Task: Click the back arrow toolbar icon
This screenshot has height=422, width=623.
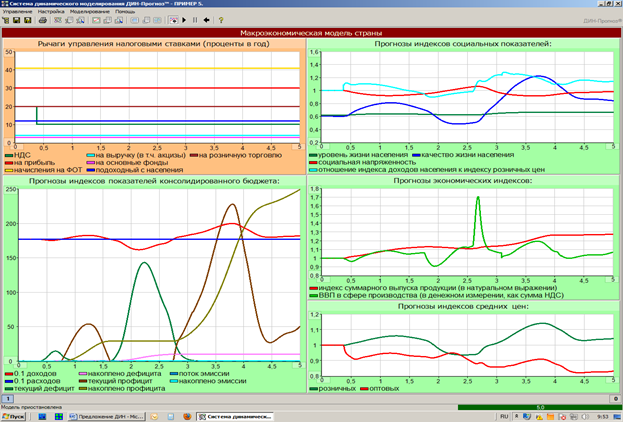Action: click(206, 20)
